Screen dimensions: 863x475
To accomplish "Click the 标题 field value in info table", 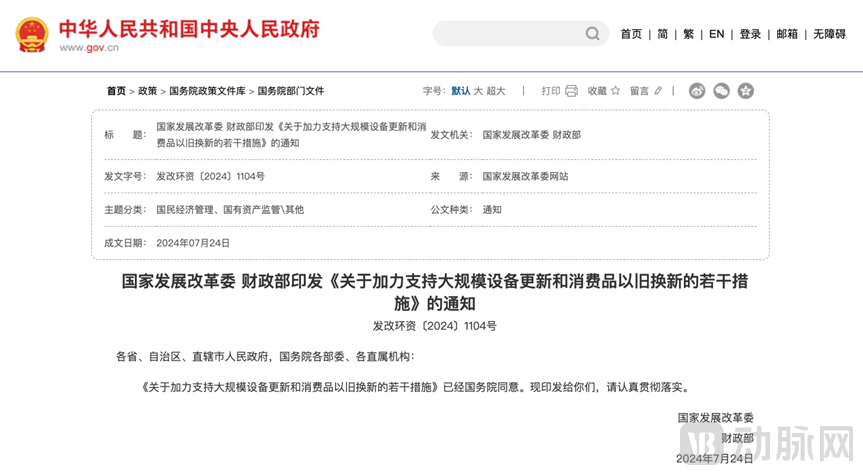I will click(x=291, y=135).
